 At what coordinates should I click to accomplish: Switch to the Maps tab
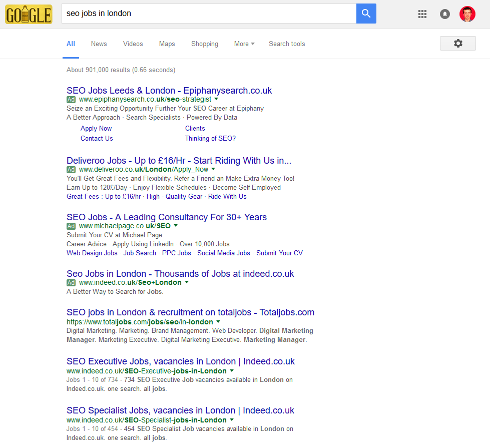tap(167, 44)
